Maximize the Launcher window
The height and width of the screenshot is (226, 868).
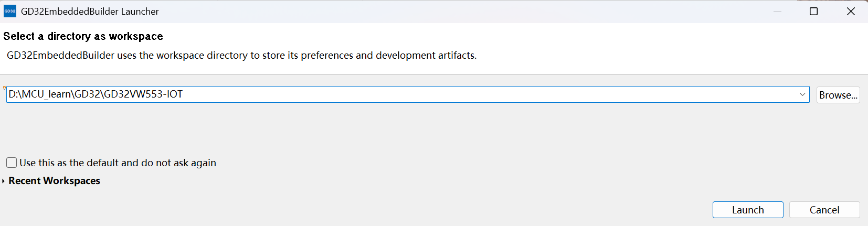[x=813, y=11]
